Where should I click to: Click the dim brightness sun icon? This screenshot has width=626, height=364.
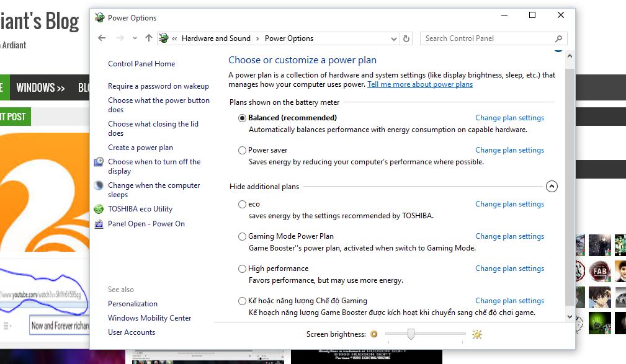[x=373, y=334]
